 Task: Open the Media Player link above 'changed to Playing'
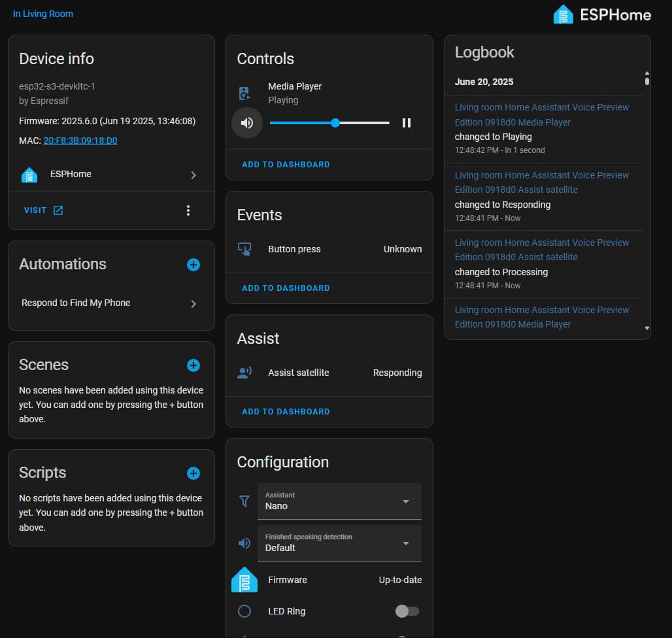[x=542, y=115]
